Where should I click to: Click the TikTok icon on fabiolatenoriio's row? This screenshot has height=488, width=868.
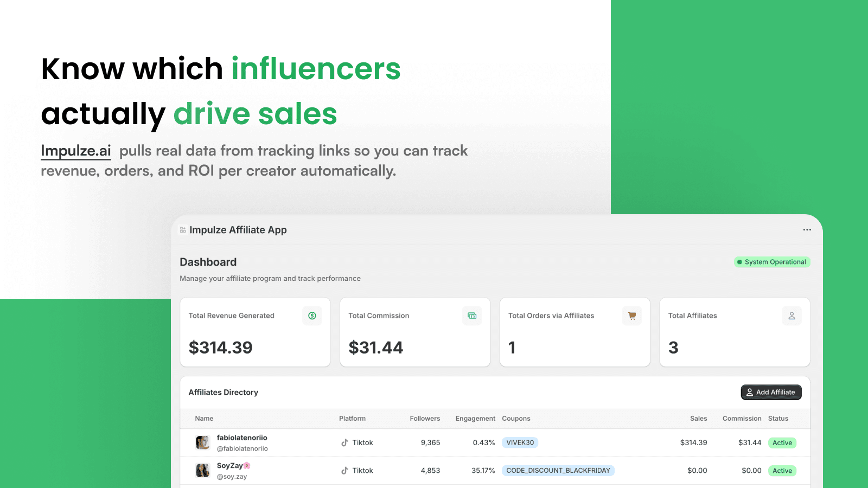point(344,442)
